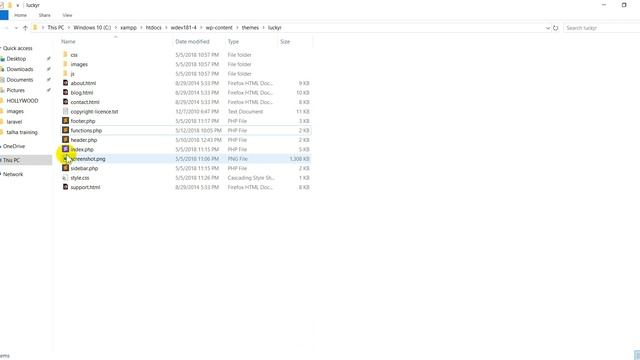Select OneDrive in navigation pane
Image resolution: width=640 pixels, height=360 pixels.
pos(14,146)
